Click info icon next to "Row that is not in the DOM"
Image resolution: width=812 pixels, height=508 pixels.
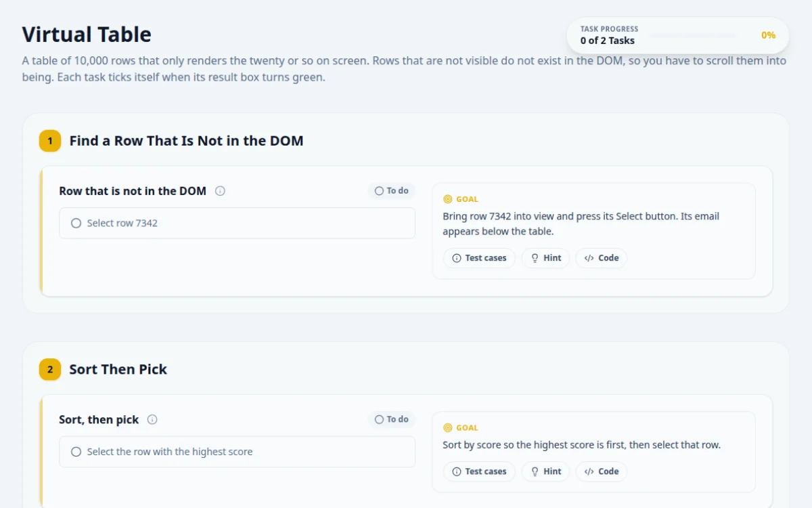pyautogui.click(x=220, y=191)
